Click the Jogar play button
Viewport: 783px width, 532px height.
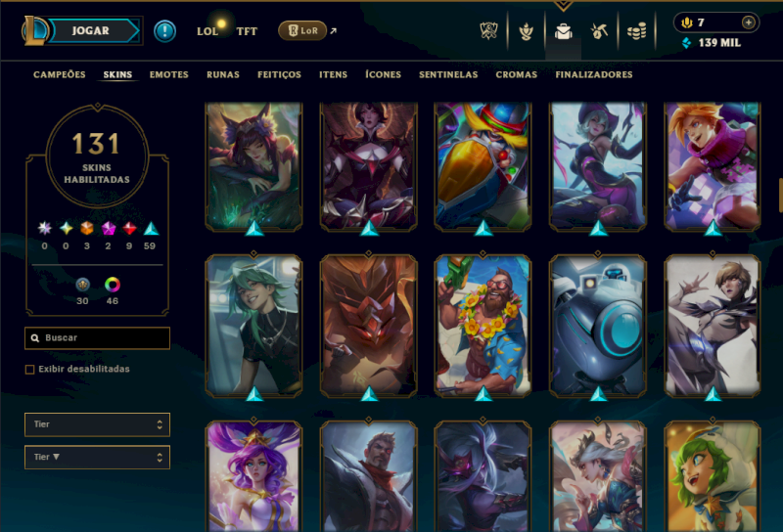(x=90, y=31)
